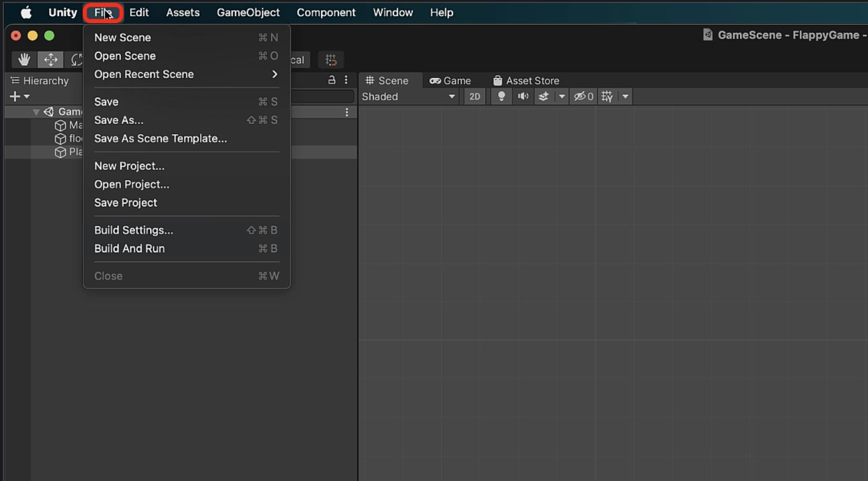Open the Assets menu

click(183, 13)
